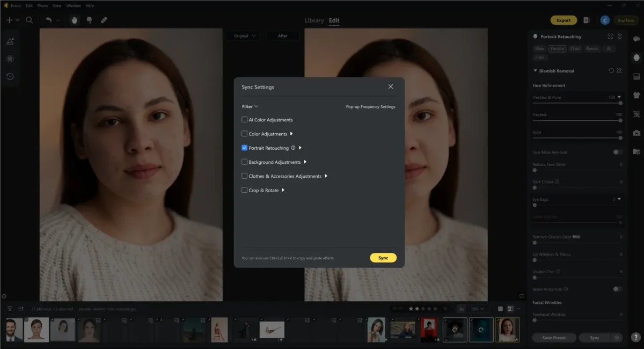
Task: Open the Crop & Rotate panel icon
Action: (636, 114)
